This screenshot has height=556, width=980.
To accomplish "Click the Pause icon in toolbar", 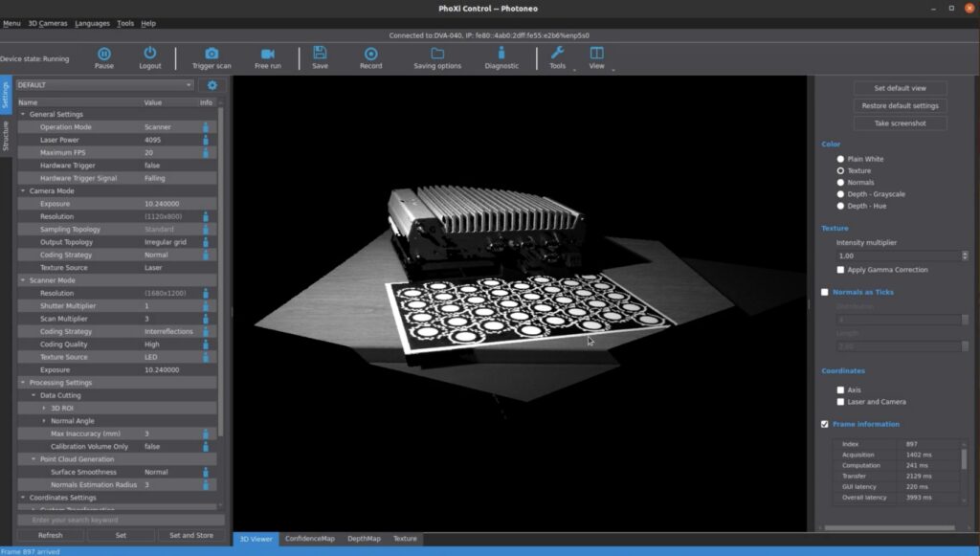I will (x=104, y=54).
